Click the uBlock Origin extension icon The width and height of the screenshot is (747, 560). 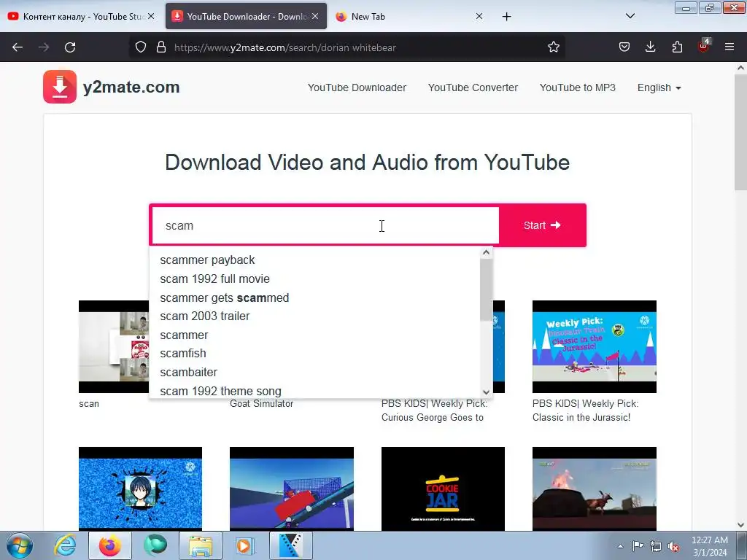click(x=704, y=46)
